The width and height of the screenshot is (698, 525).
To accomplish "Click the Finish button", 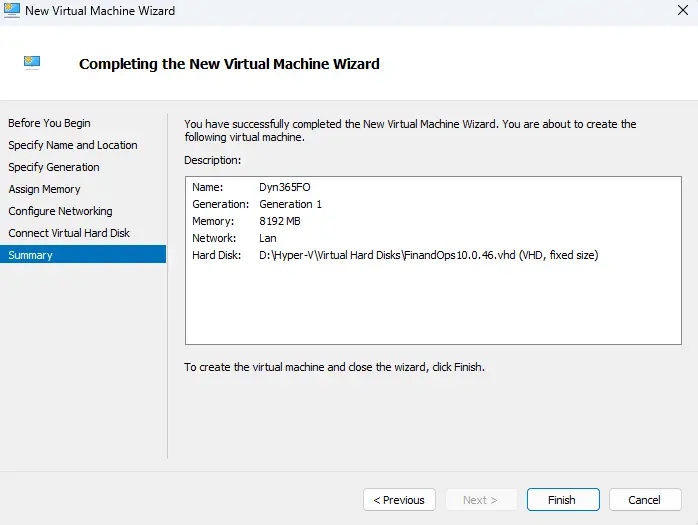I will click(x=563, y=500).
